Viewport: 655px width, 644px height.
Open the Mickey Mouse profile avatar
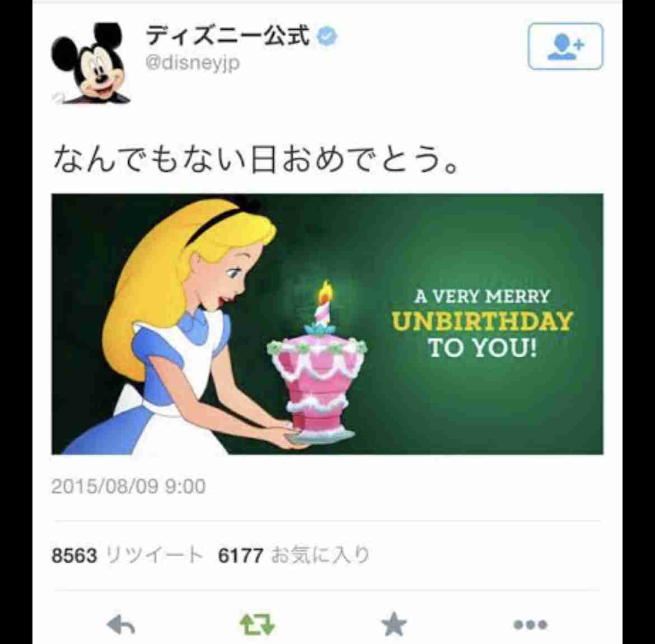91,63
